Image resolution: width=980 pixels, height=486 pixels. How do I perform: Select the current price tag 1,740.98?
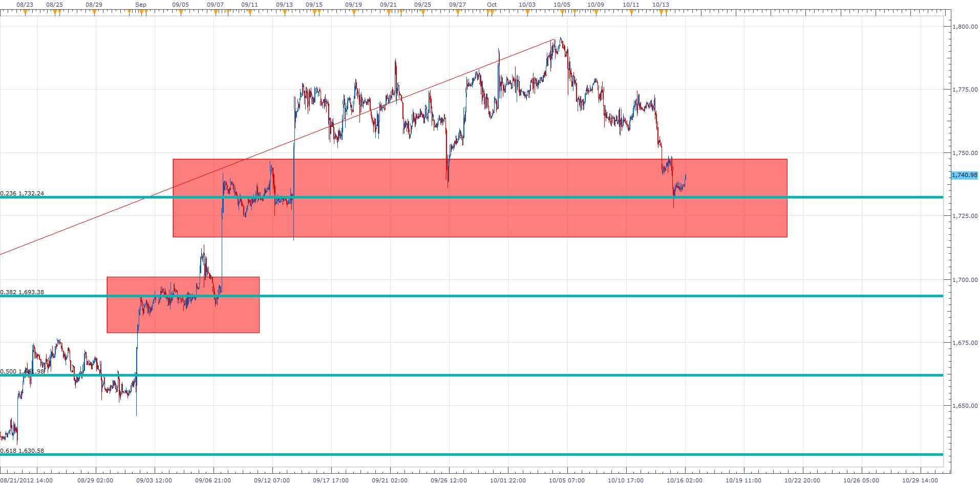[x=965, y=175]
